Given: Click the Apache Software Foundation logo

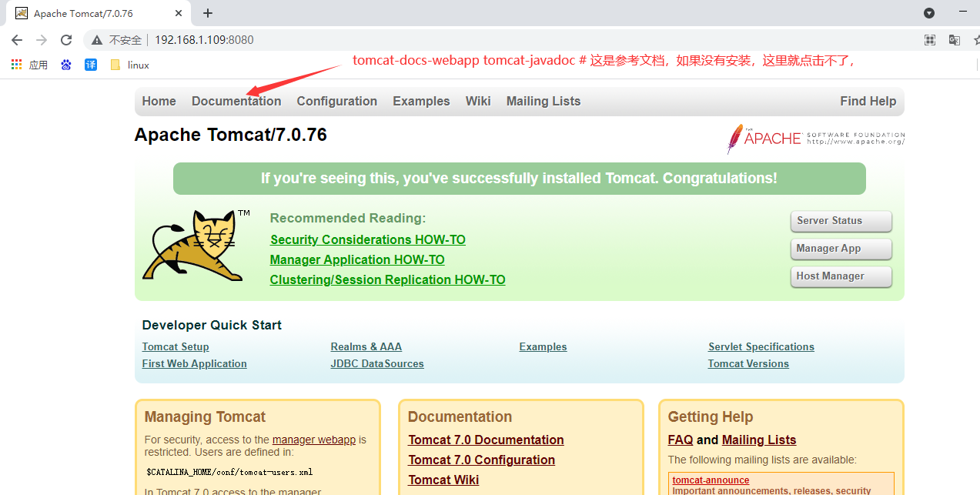Looking at the screenshot, I should [815, 139].
